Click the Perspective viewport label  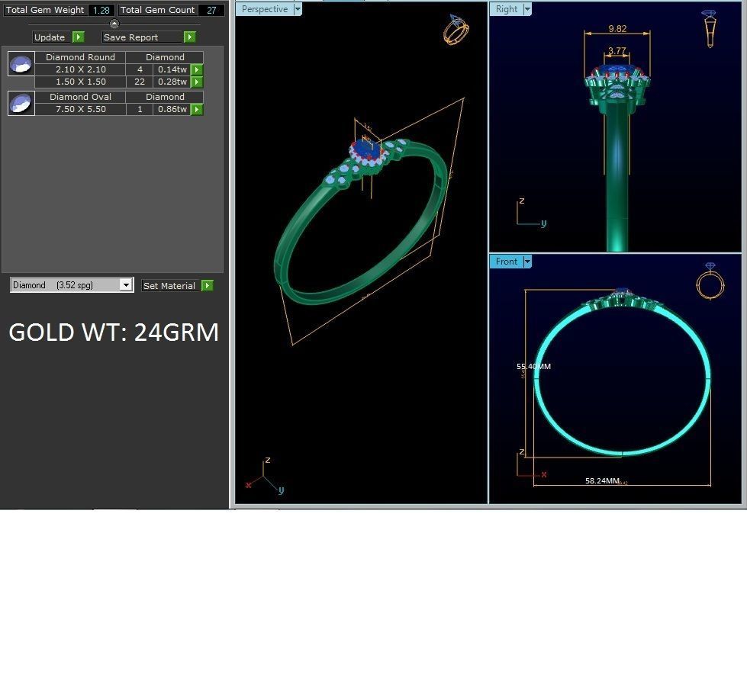265,9
